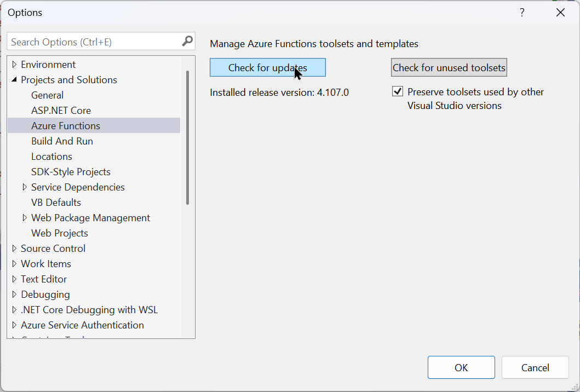Select Projects and Solutions category label
580x392 pixels.
click(x=69, y=80)
